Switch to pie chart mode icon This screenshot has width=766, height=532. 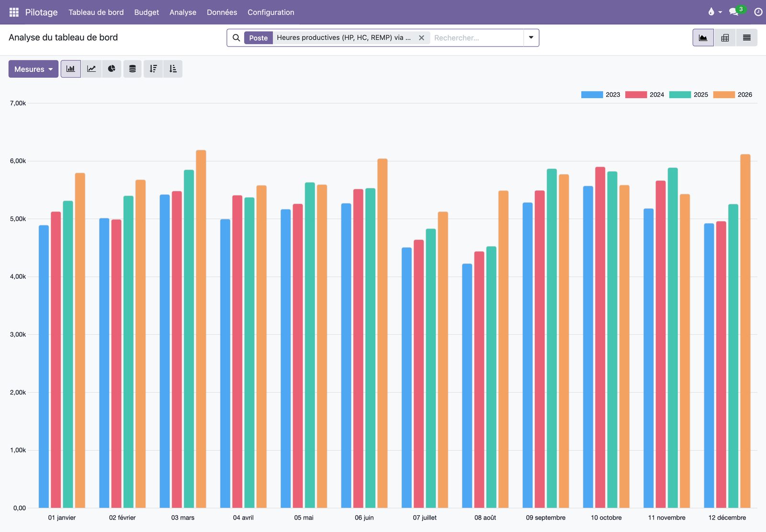coord(112,69)
